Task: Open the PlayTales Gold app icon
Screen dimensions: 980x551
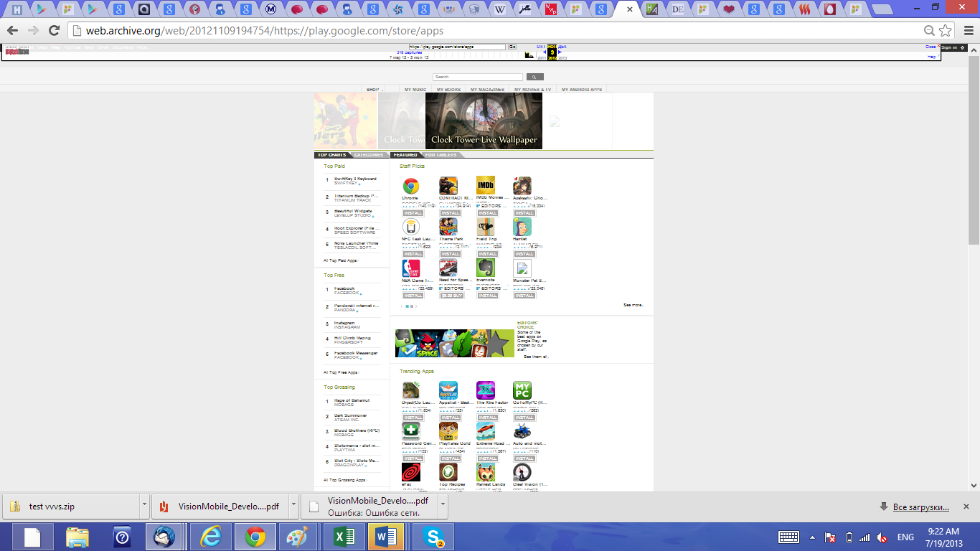Action: (448, 431)
